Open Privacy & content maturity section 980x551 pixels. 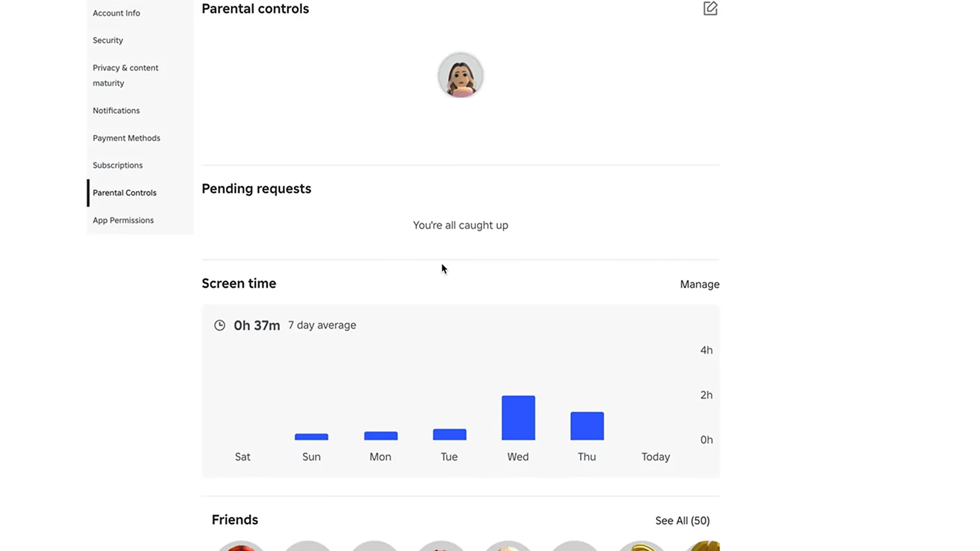[x=126, y=75]
